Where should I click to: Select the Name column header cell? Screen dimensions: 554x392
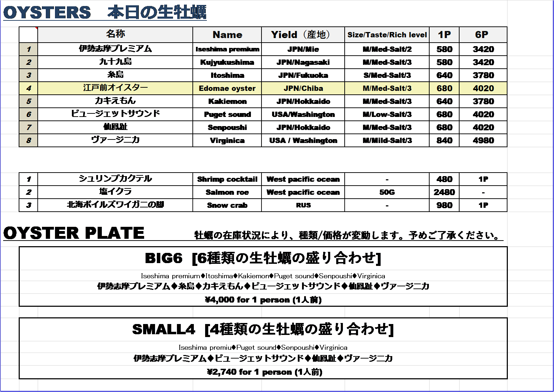pyautogui.click(x=227, y=35)
